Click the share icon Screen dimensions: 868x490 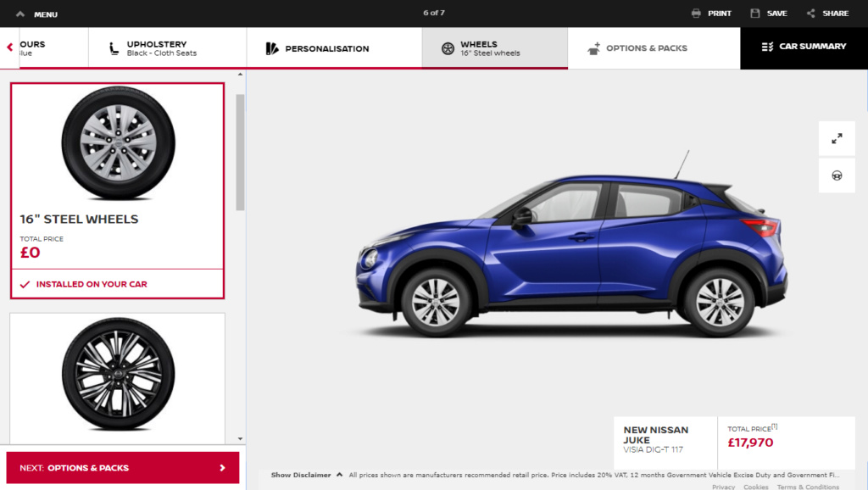tap(811, 14)
